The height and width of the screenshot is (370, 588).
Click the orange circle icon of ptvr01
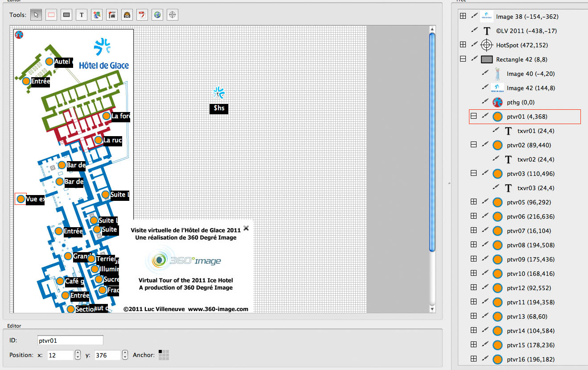pos(498,116)
